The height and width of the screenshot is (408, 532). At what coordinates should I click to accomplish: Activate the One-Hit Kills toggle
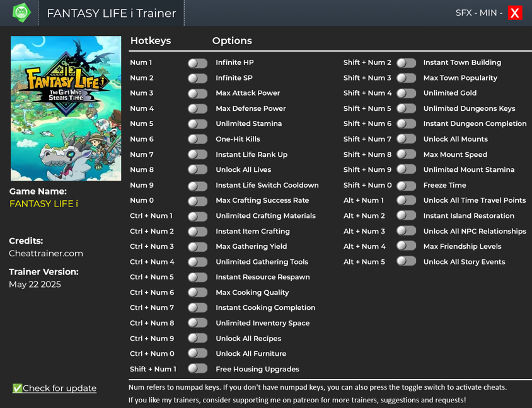click(x=197, y=139)
